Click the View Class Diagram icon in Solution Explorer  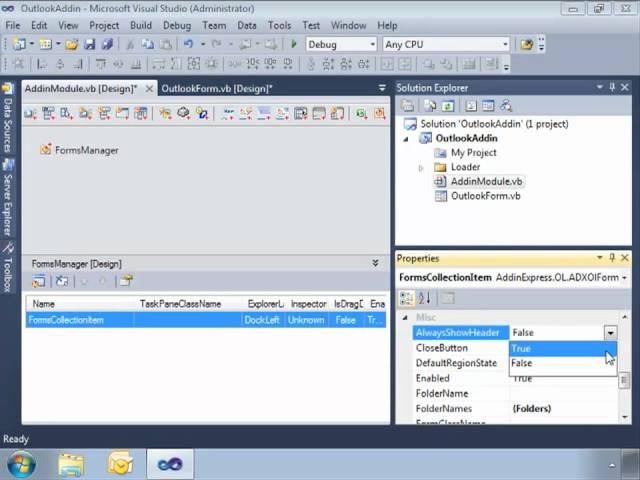click(x=506, y=106)
